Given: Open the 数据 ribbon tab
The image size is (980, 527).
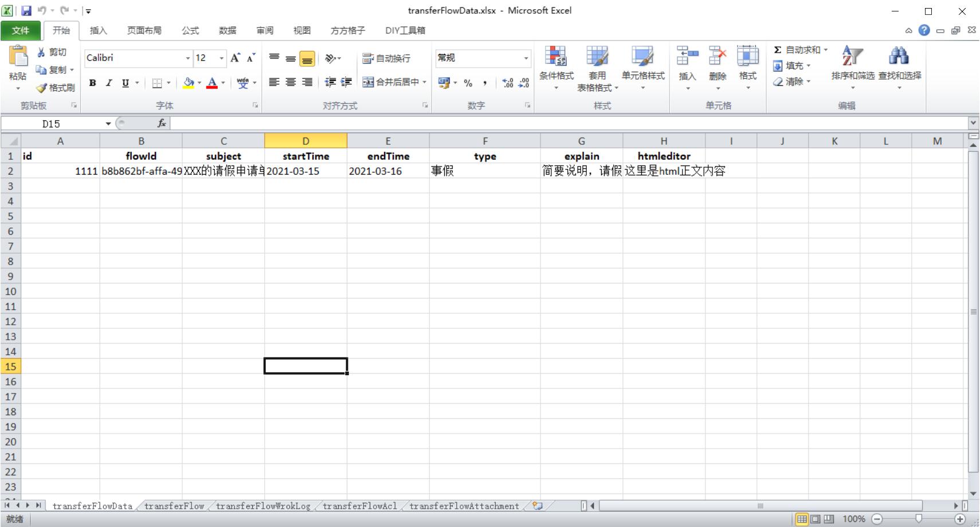Looking at the screenshot, I should (227, 30).
